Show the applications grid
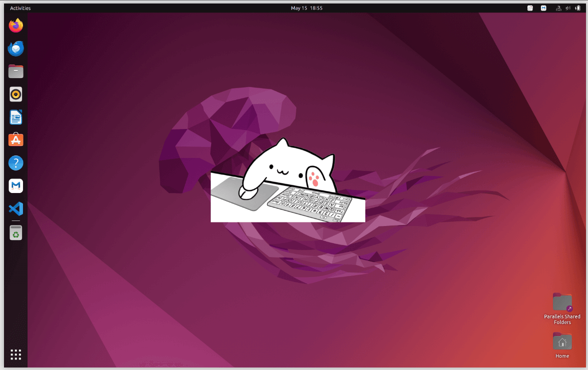Image resolution: width=588 pixels, height=370 pixels. tap(16, 354)
